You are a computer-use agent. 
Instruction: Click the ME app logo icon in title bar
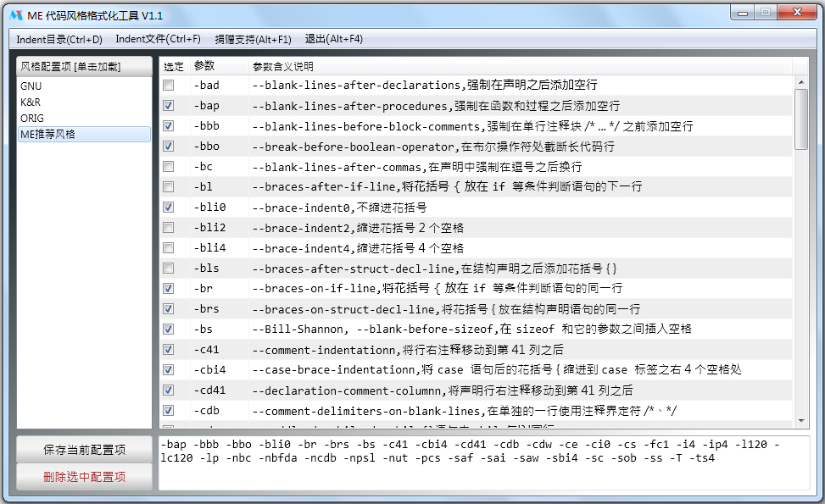(x=16, y=15)
